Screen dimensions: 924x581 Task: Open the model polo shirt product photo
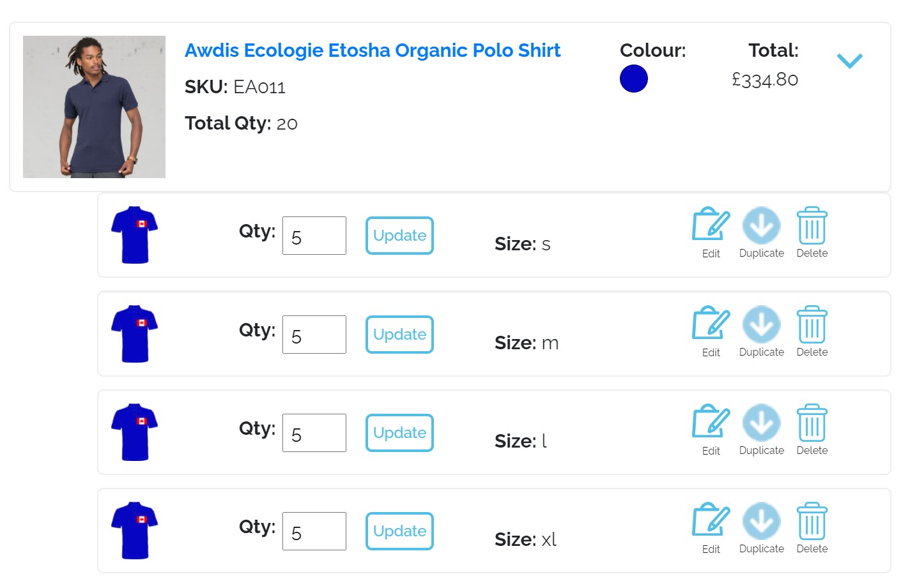[x=94, y=107]
